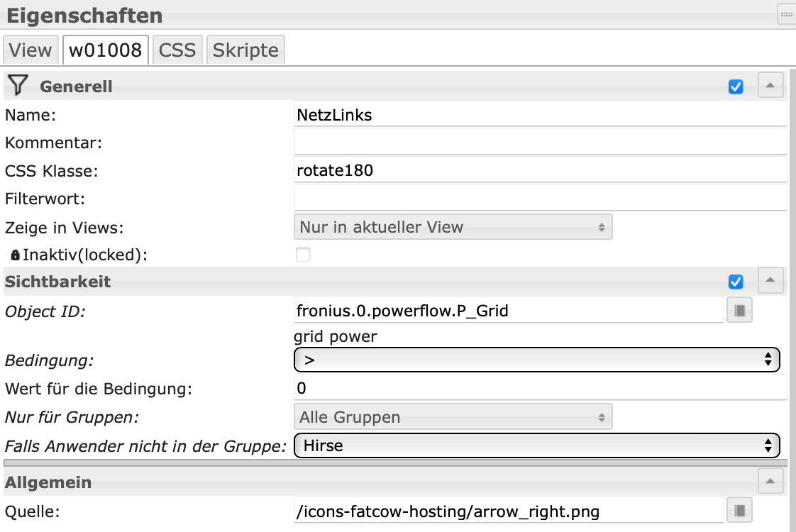Toggle the Generell section checkbox
Image resolution: width=796 pixels, height=532 pixels.
pyautogui.click(x=736, y=87)
